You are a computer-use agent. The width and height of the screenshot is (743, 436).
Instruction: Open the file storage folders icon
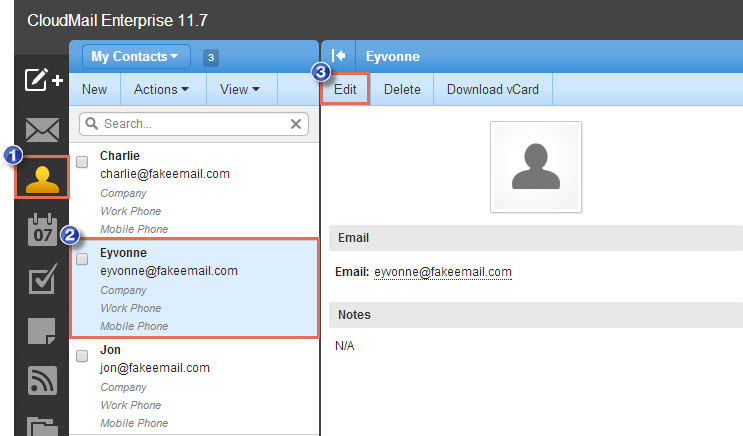tap(43, 426)
